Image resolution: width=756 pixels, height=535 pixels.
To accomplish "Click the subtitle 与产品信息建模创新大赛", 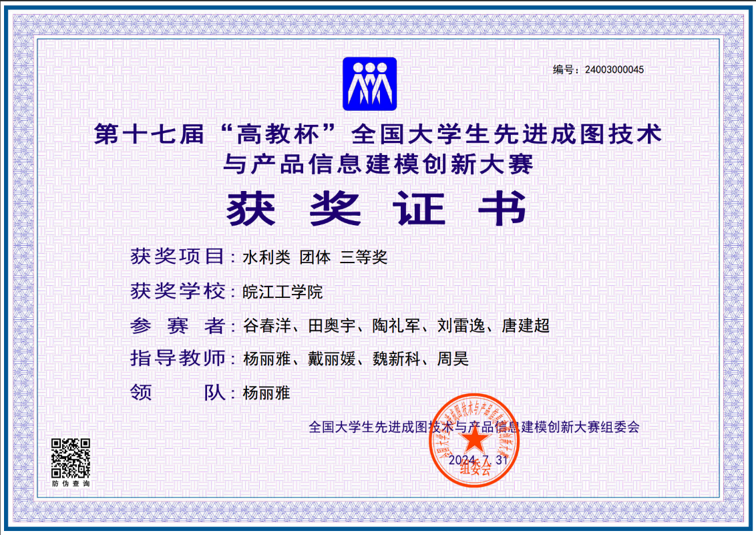I will coord(378,164).
